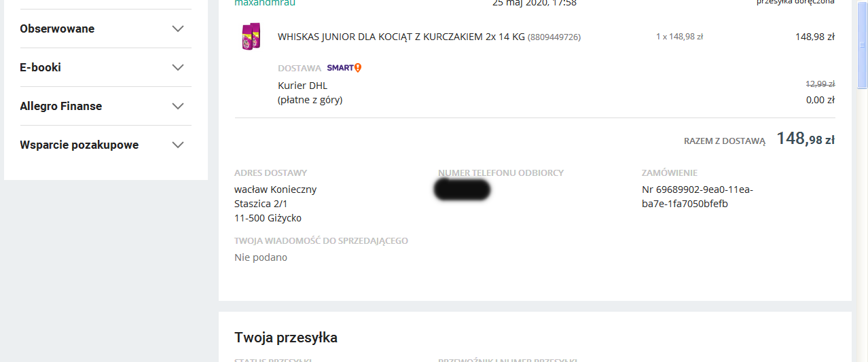Expand the E-booki section chevron
868x362 pixels.
[178, 67]
